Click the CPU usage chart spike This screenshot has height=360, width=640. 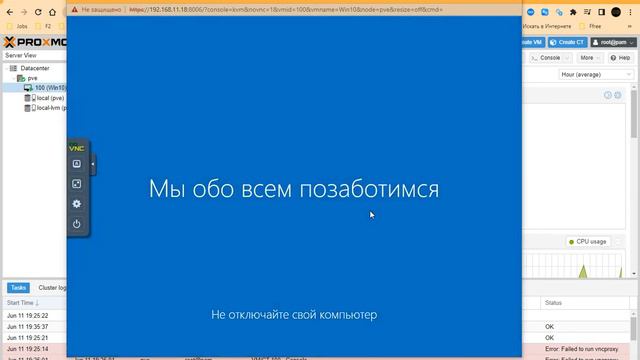583,271
